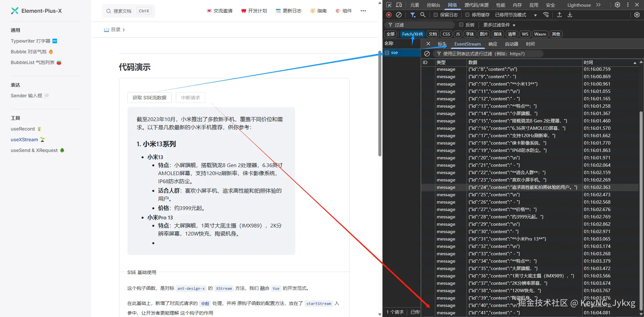Image resolution: width=644 pixels, height=317 pixels.
Task: Sort by the 时间 column arrow
Action: 635,63
